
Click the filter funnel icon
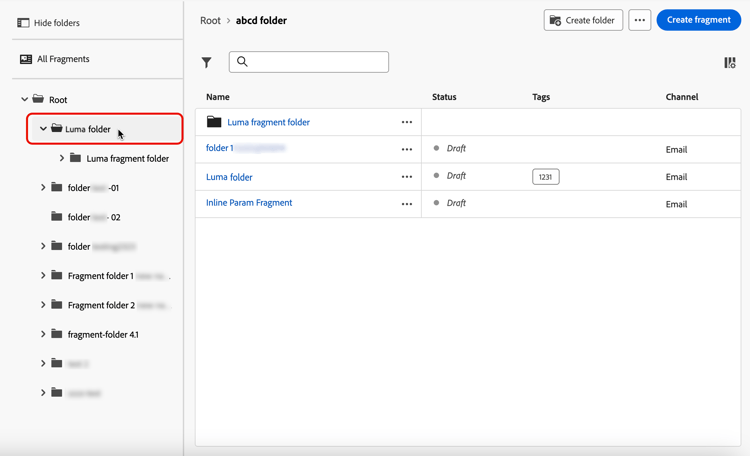point(207,62)
